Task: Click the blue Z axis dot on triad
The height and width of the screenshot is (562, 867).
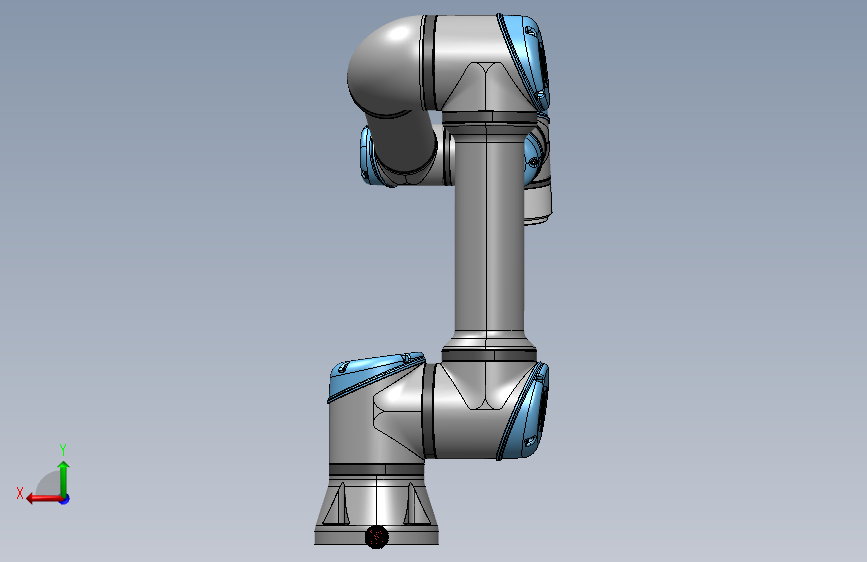Action: click(x=65, y=499)
